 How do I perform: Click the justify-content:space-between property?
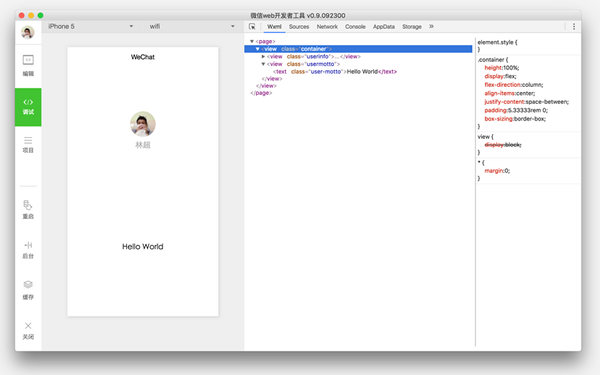527,102
